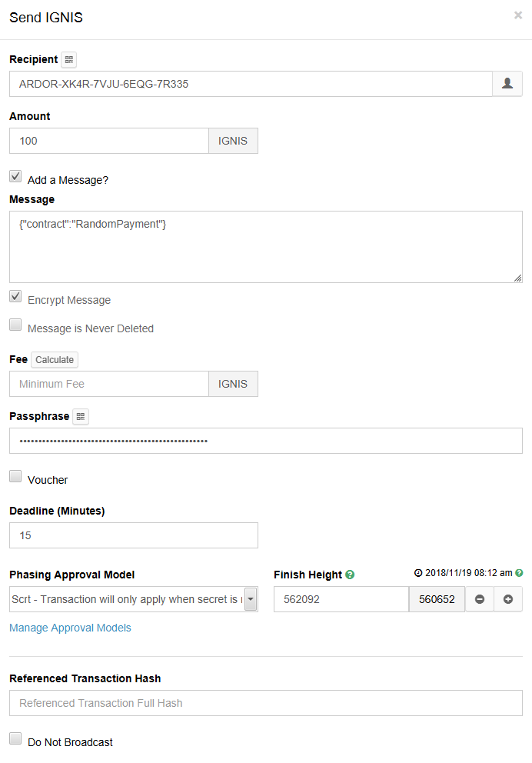This screenshot has width=532, height=763.
Task: Enable Do Not Broadcast option
Action: pyautogui.click(x=15, y=738)
